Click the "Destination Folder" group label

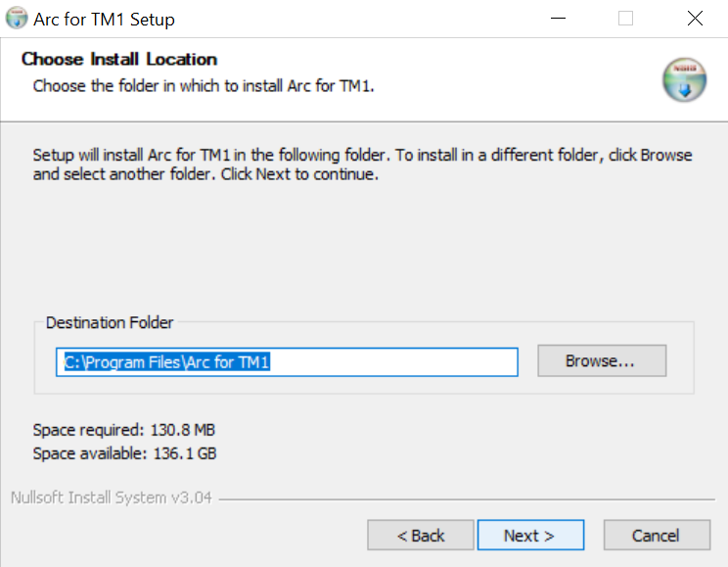[x=110, y=322]
